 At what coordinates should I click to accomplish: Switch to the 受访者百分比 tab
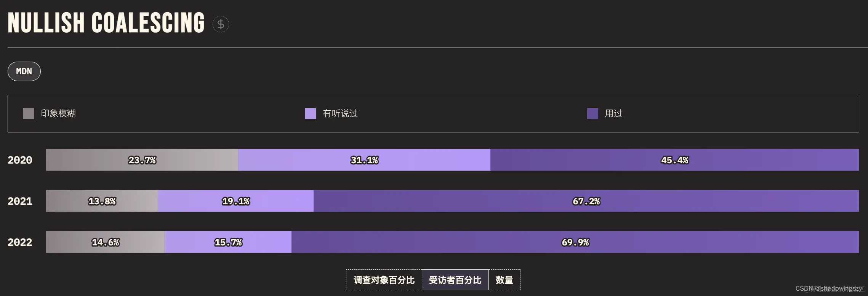(455, 280)
